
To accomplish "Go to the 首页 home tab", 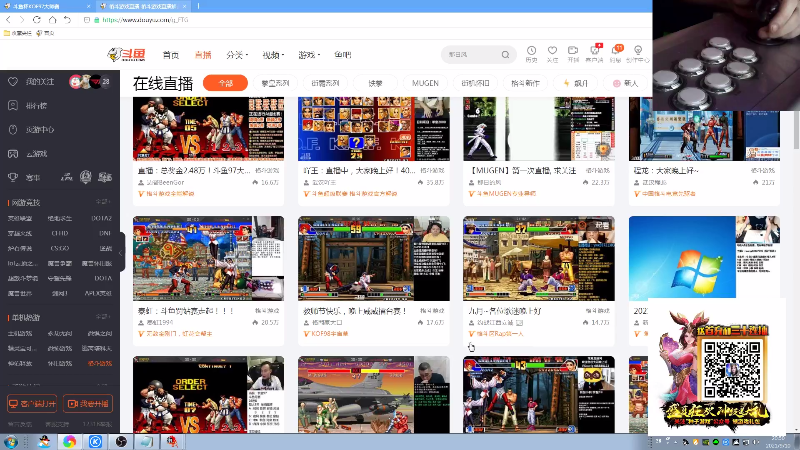I will [170, 55].
